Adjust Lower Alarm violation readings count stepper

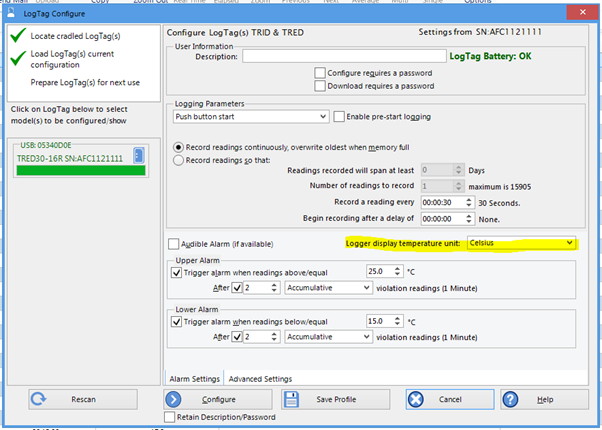(274, 337)
